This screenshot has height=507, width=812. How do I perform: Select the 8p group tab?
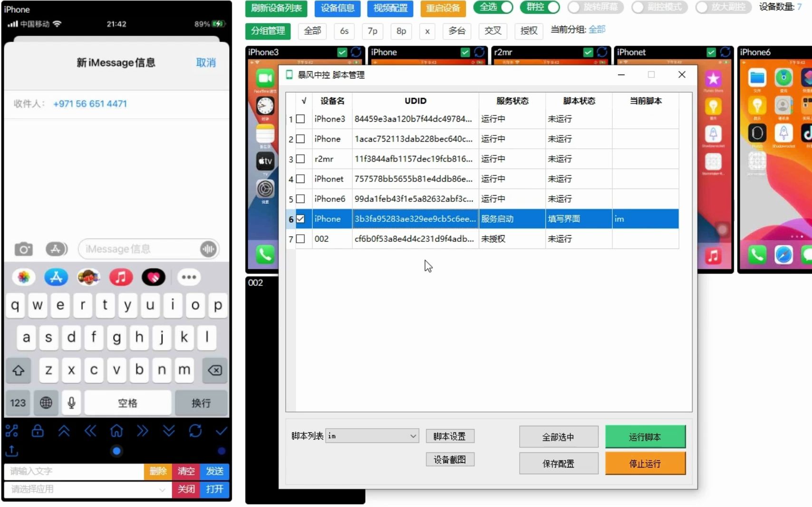coord(401,31)
